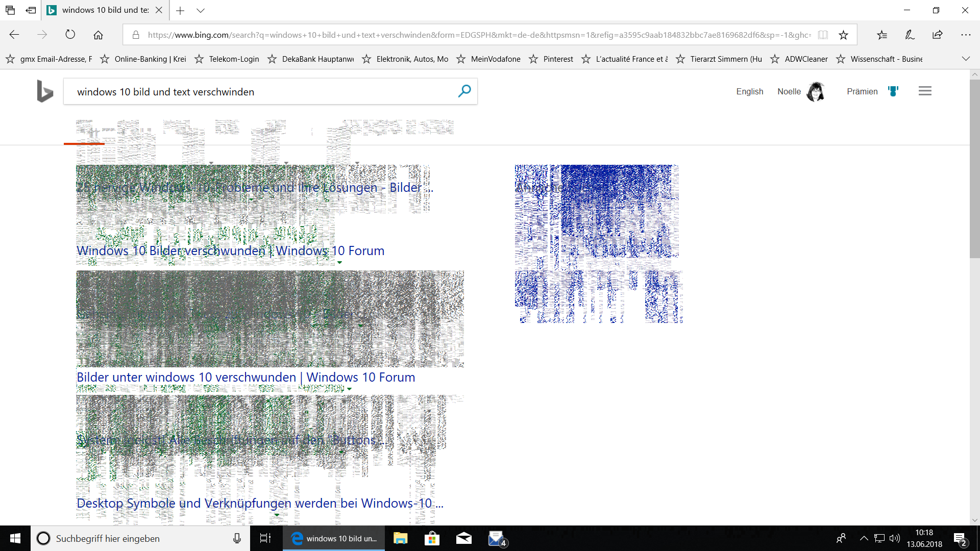
Task: Toggle reading view book icon
Action: pos(823,35)
